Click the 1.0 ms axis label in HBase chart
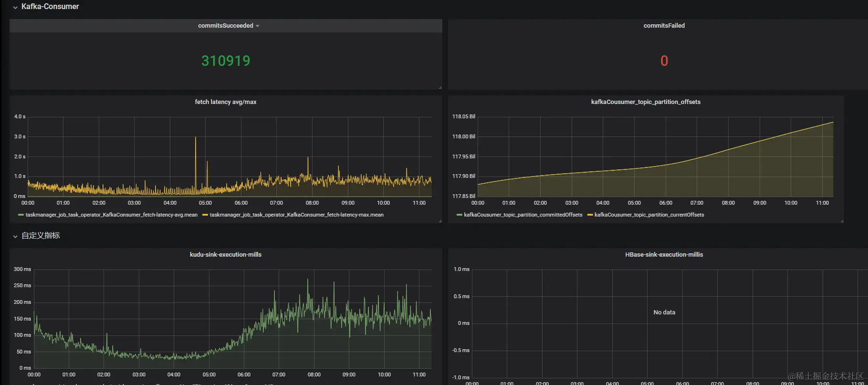Screen dimensions: 868x385 (x=461, y=269)
